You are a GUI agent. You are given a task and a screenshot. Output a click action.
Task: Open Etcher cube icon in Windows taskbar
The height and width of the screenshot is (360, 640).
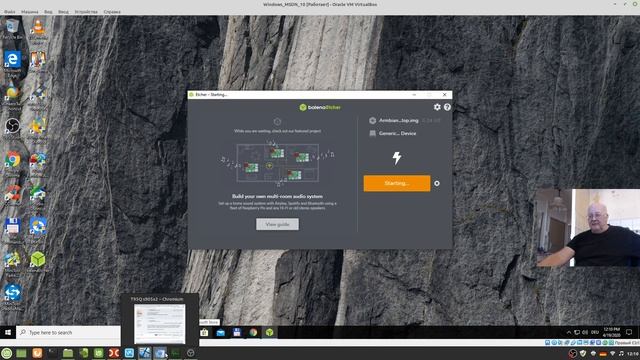pyautogui.click(x=269, y=332)
